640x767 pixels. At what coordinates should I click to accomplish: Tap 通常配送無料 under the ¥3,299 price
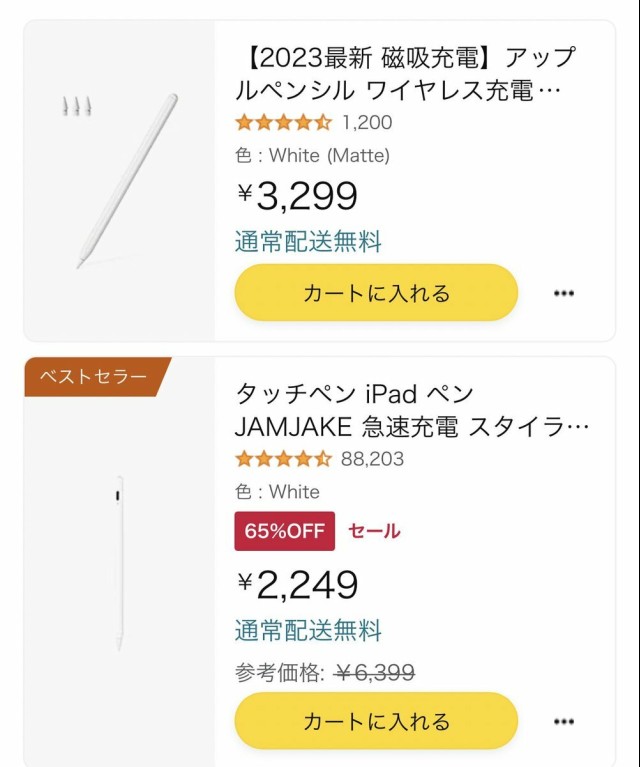click(308, 241)
